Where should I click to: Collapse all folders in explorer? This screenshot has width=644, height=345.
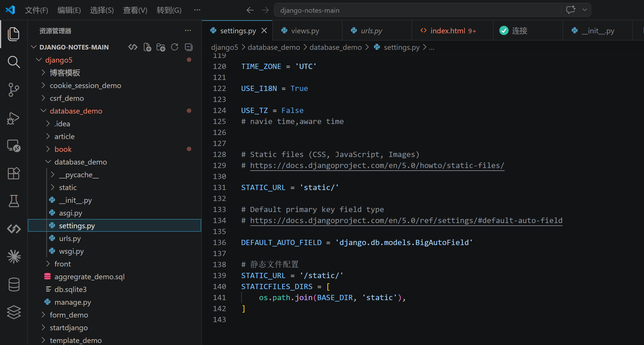click(188, 47)
